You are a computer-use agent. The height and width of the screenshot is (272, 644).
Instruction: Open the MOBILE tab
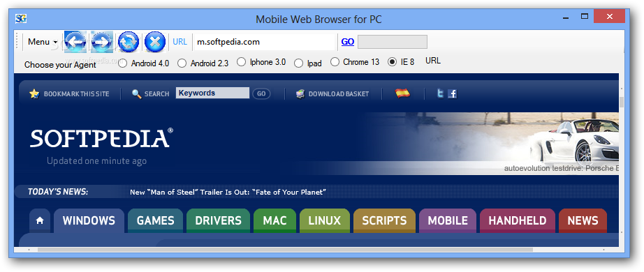pos(448,220)
